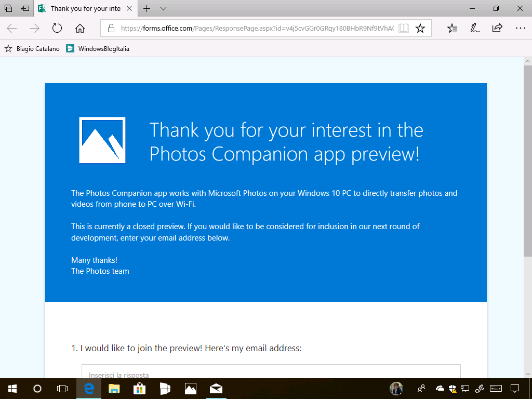Open Windows Defender security tray icon
The height and width of the screenshot is (399, 532).
tap(453, 389)
